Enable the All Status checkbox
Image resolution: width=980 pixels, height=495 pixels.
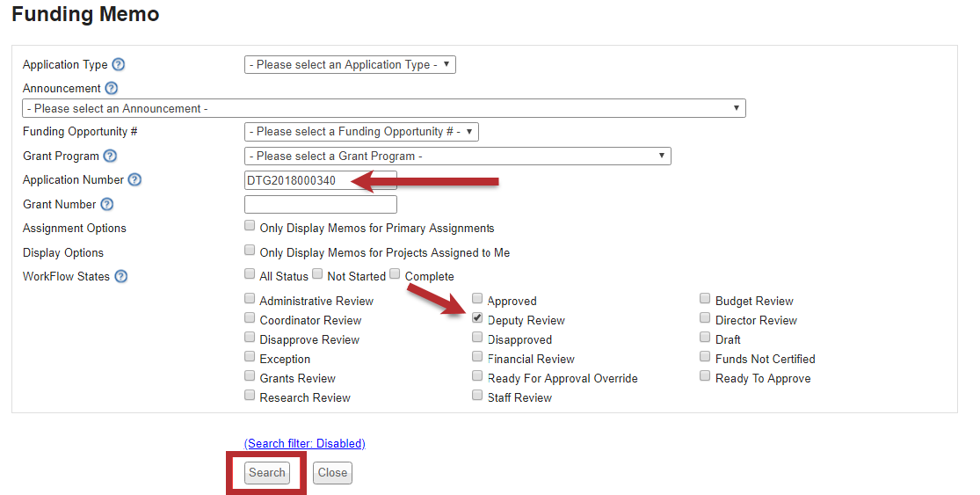pyautogui.click(x=250, y=274)
